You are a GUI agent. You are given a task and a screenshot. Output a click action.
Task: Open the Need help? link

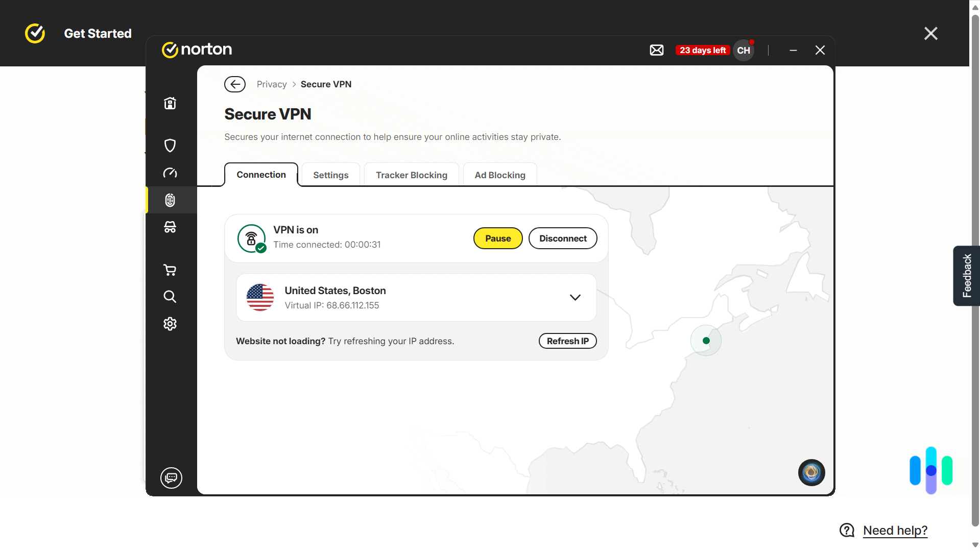point(895,531)
